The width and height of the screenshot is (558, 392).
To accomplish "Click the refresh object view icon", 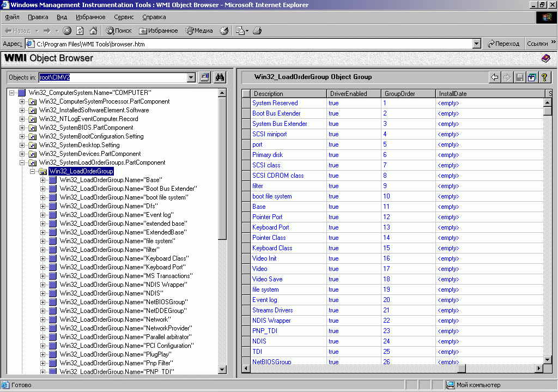I will coord(531,77).
